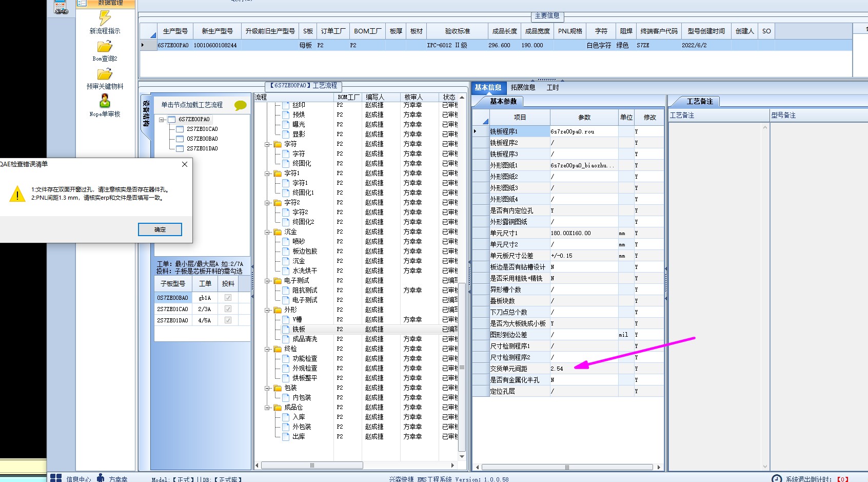Click the process list horizontal scrollbar thumb
The height and width of the screenshot is (482, 868).
(x=312, y=466)
